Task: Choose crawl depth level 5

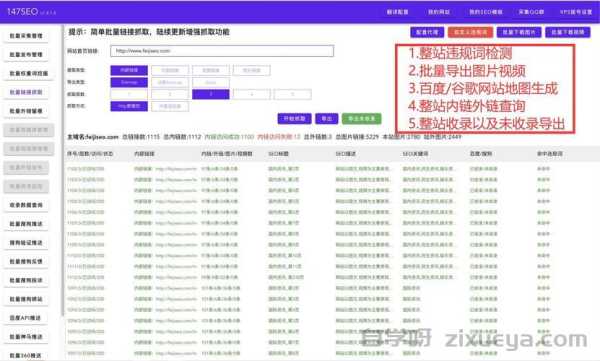Action: tap(293, 94)
